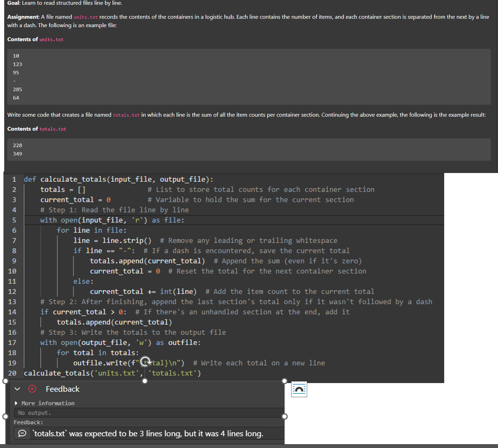
Task: Click the arrow icon before More information
Action: point(16,403)
